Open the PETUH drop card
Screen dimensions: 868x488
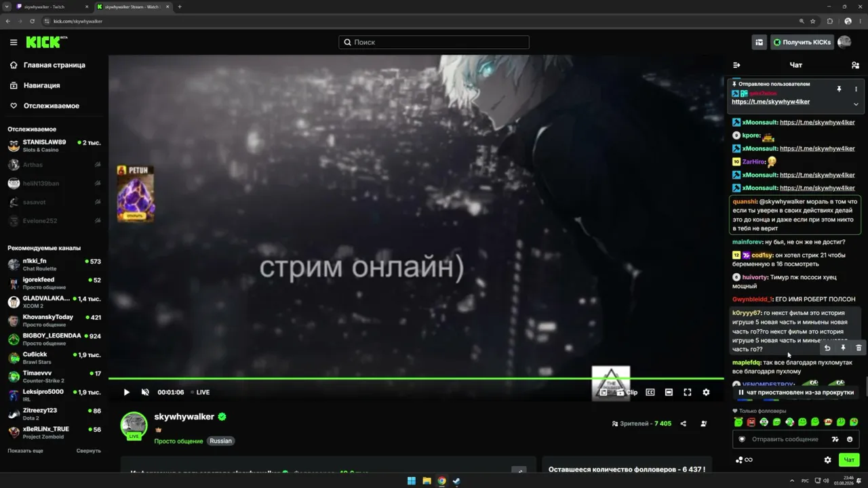pos(136,194)
